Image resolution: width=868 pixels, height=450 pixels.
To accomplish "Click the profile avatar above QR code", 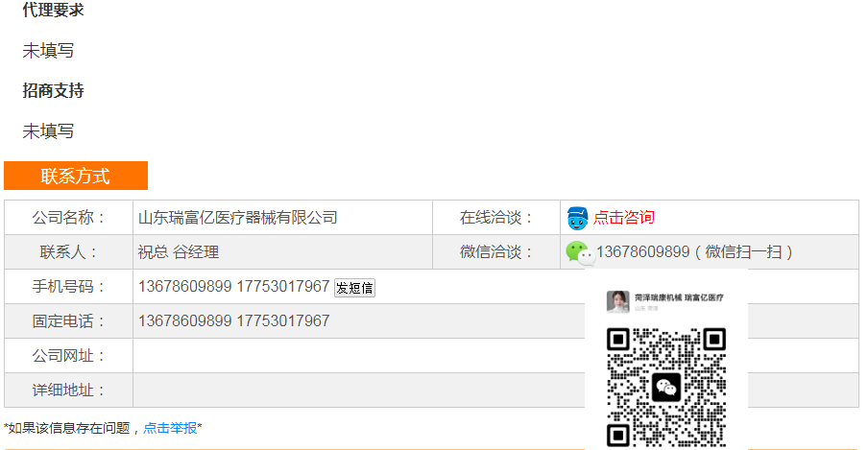I will [617, 301].
